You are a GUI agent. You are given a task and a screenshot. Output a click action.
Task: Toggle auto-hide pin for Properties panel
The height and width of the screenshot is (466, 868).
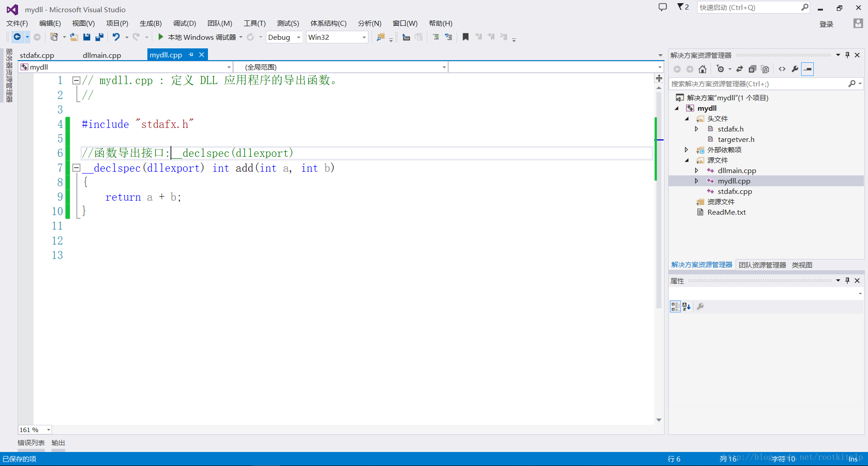(x=847, y=280)
